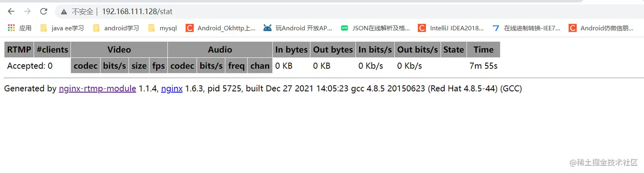Open the JSON在线解析 bookmark

376,28
